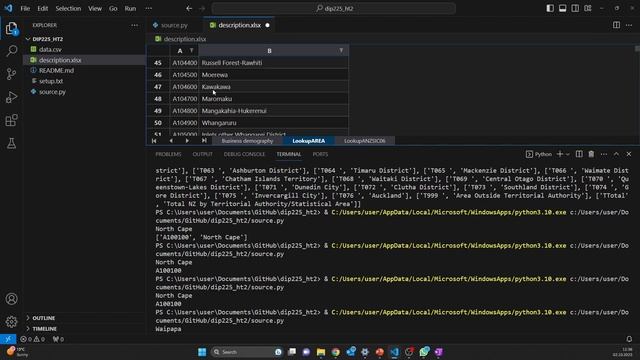The height and width of the screenshot is (360, 640).
Task: Jump to first sheet tab arrow
Action: (x=154, y=141)
